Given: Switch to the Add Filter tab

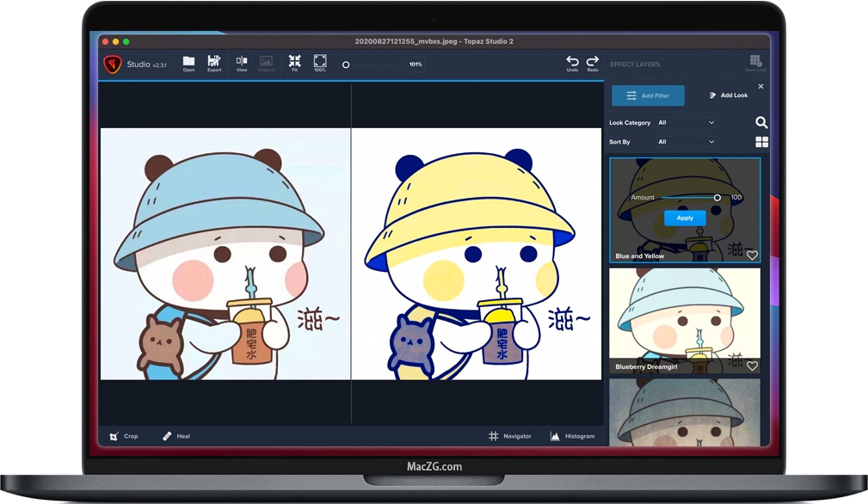Looking at the screenshot, I should pos(648,95).
